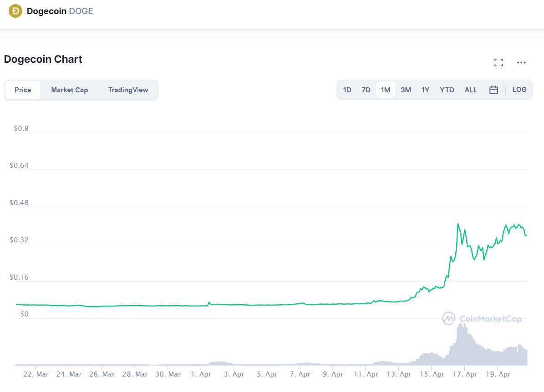Click the $0.48 y-axis label
Viewport: 544px width, 392px height.
[x=19, y=203]
